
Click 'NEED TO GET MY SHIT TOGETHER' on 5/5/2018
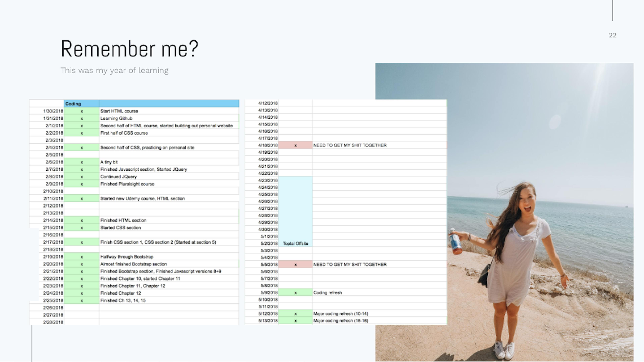pos(380,264)
